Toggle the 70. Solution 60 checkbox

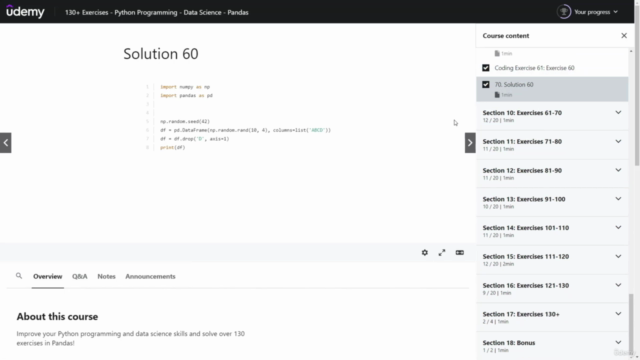pos(486,84)
